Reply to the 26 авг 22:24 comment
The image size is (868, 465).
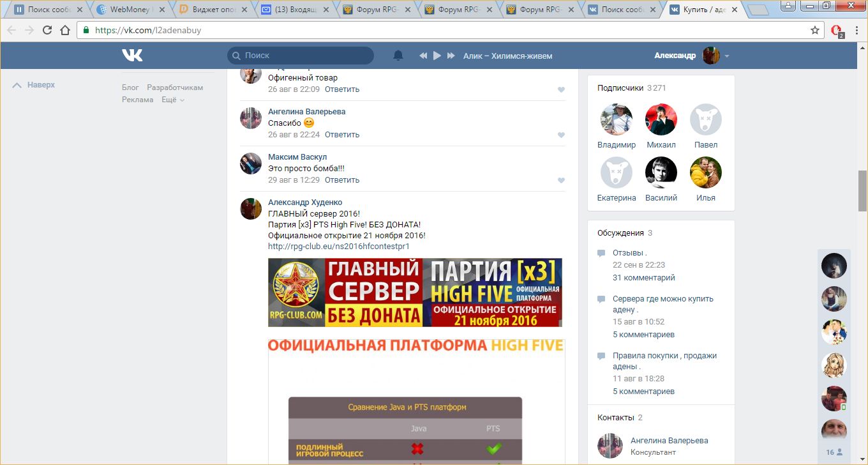point(342,135)
